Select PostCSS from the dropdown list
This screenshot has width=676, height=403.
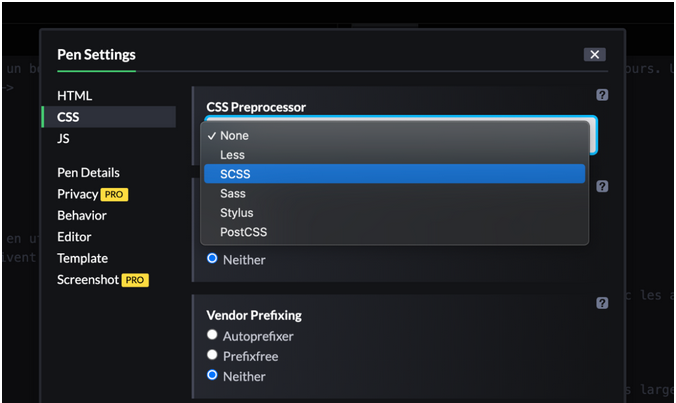click(243, 232)
